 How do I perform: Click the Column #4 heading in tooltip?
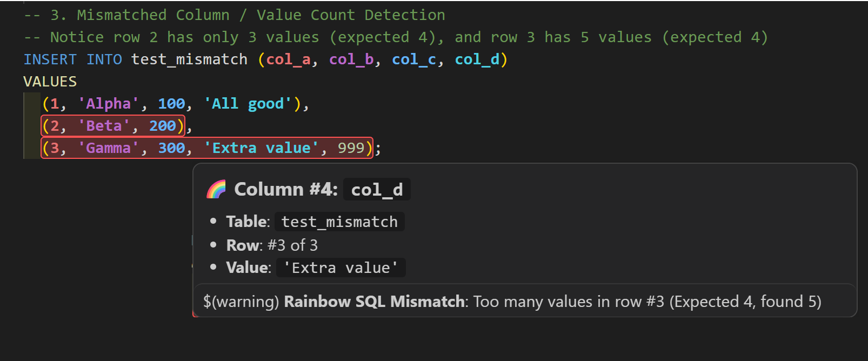click(286, 189)
